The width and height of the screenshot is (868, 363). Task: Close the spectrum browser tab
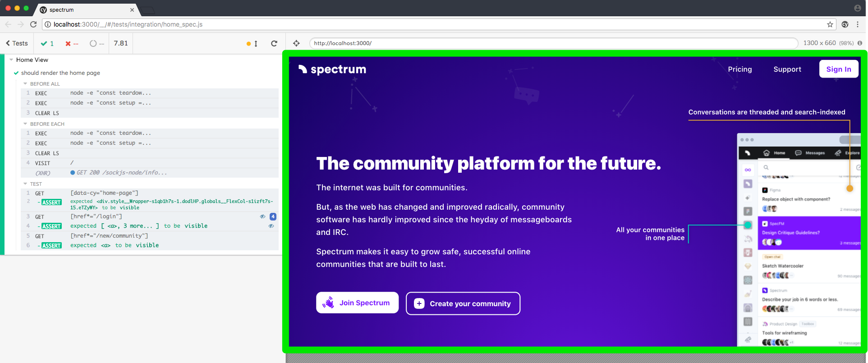[132, 9]
